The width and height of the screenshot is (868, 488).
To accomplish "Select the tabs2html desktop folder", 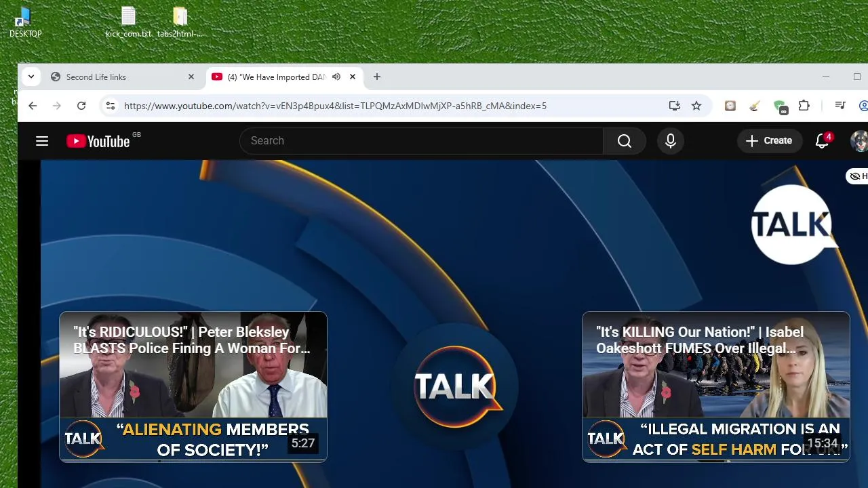I will click(180, 22).
